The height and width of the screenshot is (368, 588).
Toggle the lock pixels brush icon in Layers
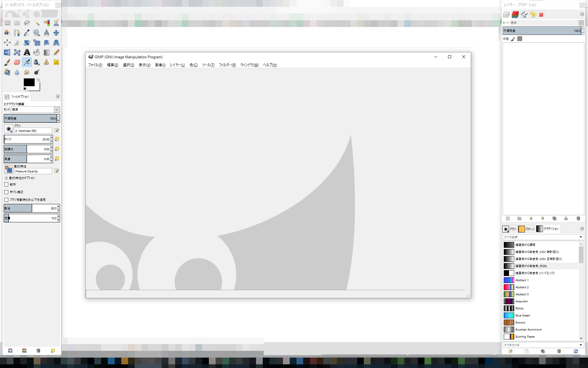point(513,39)
